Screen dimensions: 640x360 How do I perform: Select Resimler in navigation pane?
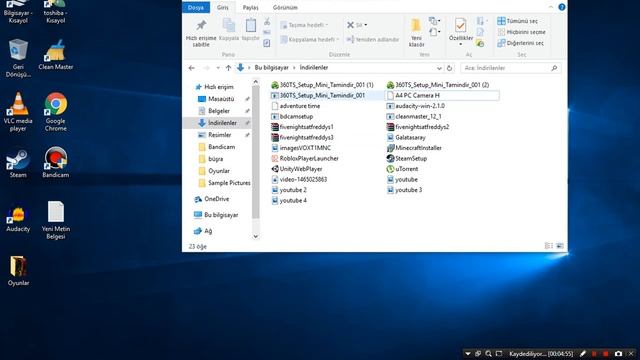[220, 135]
